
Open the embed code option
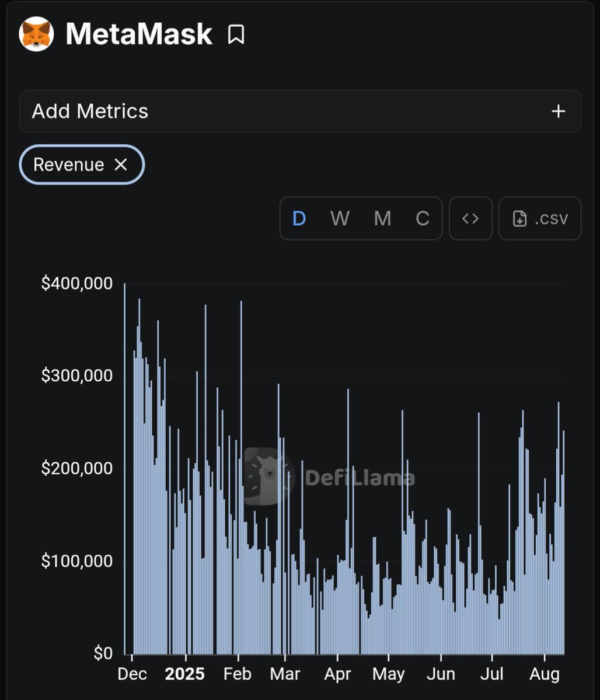click(x=470, y=218)
